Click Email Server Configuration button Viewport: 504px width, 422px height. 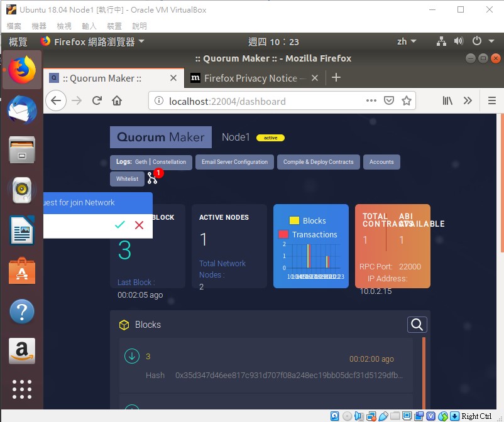tap(234, 162)
